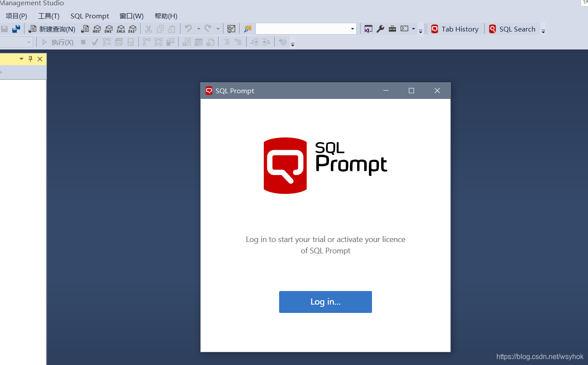
Task: Click the Log in button
Action: coord(325,302)
